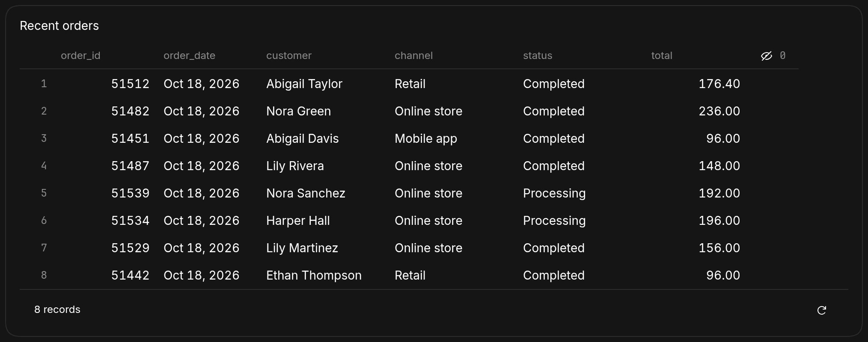Click the row number 5 cell
This screenshot has height=342, width=868.
pos(44,193)
